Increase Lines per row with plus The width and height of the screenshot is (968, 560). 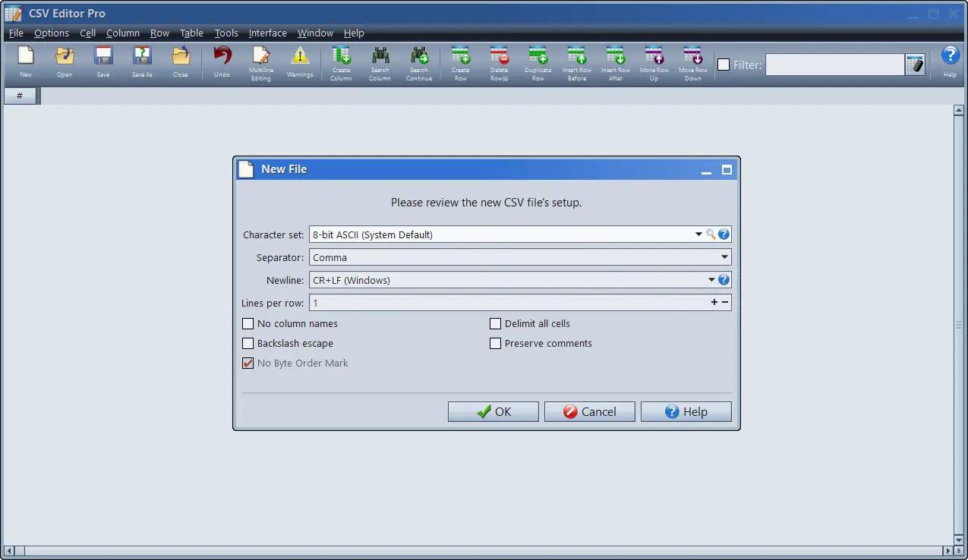tap(714, 303)
